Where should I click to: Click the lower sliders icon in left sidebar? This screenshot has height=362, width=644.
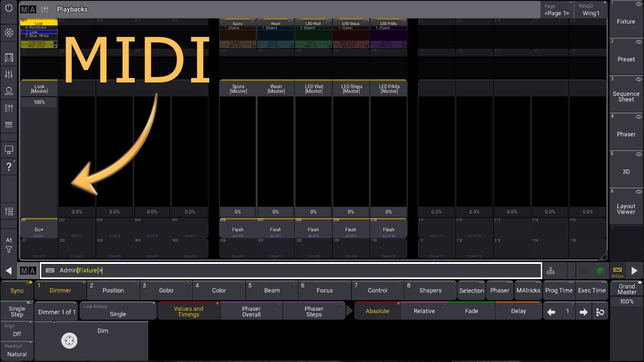[9, 108]
